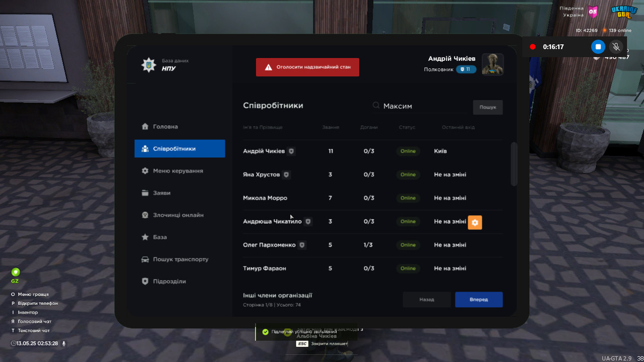
Task: Click the Назад page button
Action: tap(427, 300)
